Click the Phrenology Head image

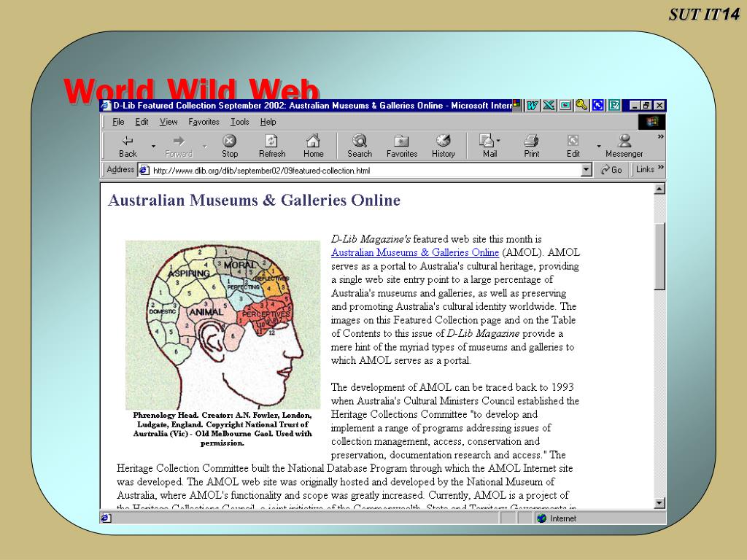223,324
